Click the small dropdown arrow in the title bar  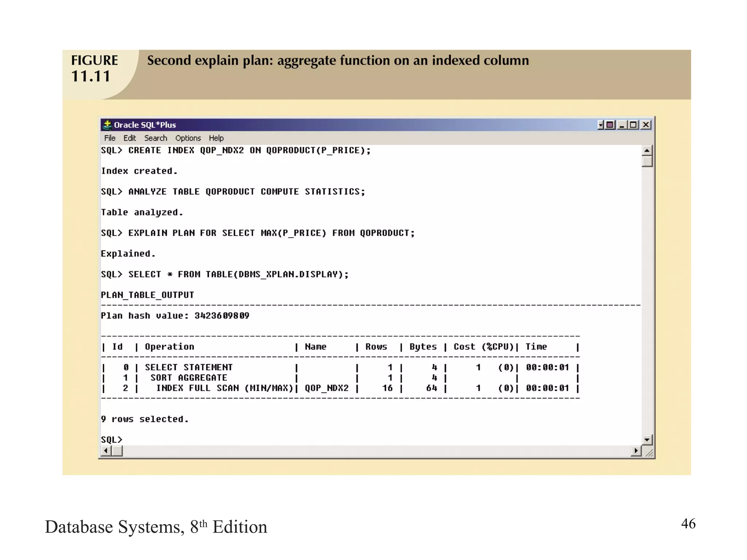[x=601, y=125]
